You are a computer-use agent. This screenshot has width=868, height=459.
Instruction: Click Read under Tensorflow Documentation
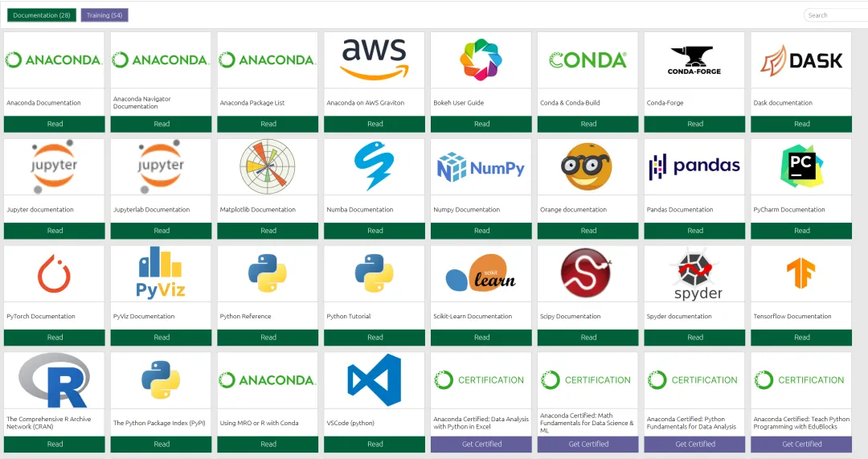tap(801, 337)
